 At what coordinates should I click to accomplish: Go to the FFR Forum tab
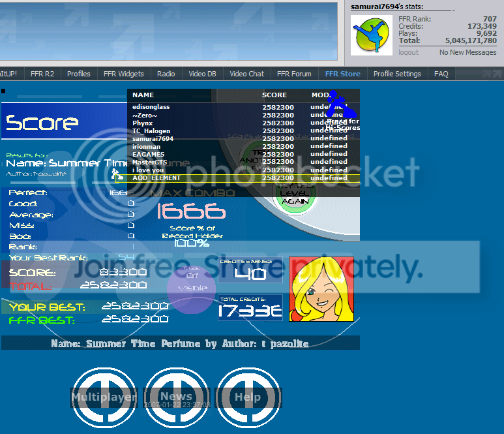click(x=294, y=74)
